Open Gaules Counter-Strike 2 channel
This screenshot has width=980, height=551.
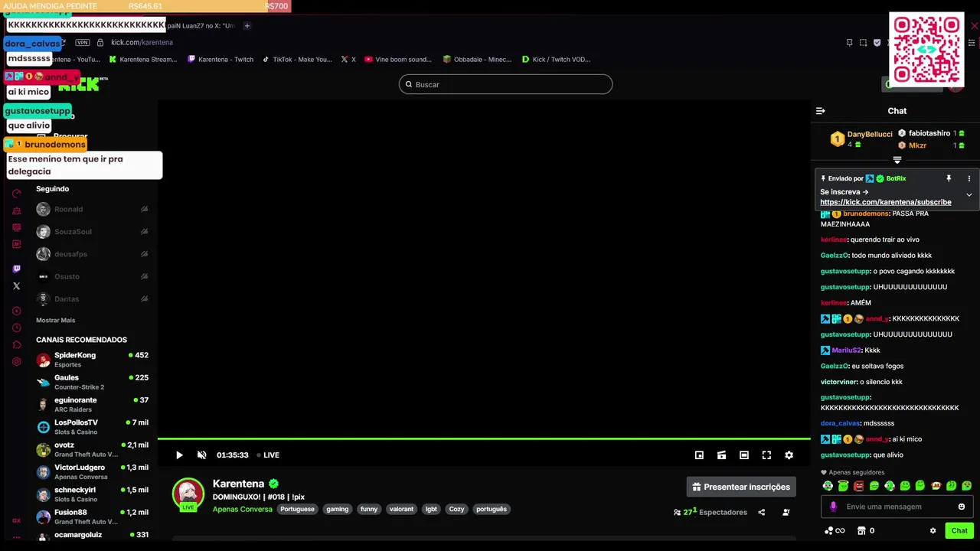click(92, 382)
